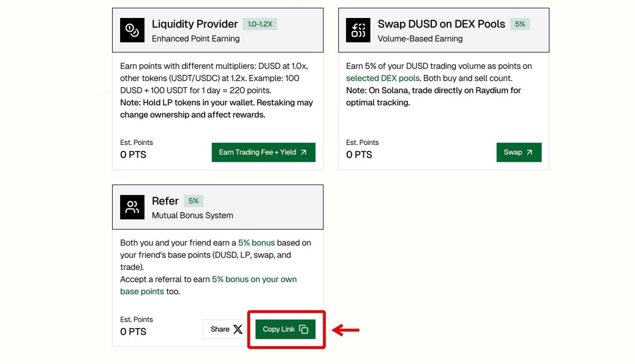The width and height of the screenshot is (635, 364).
Task: Click the Refer people icon
Action: click(132, 207)
